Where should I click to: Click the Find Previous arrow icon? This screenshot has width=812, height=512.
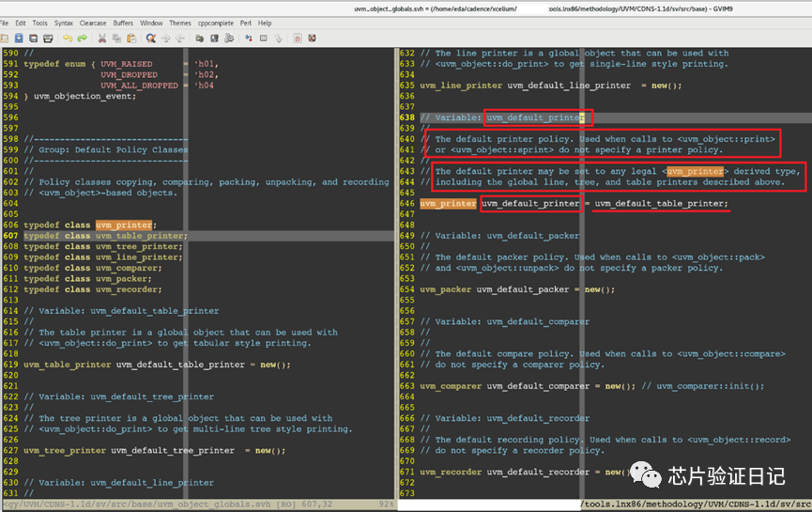coord(180,39)
